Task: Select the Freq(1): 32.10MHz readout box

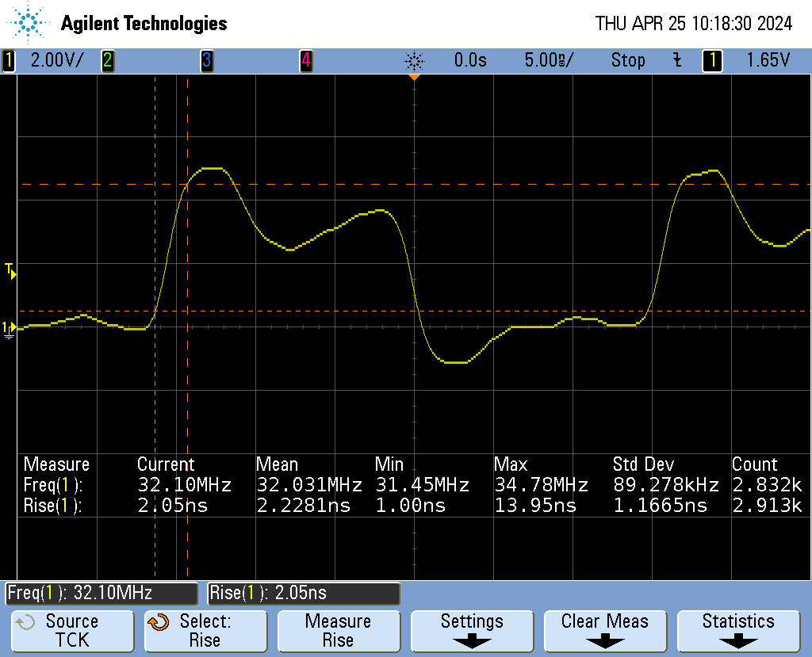Action: tap(101, 593)
